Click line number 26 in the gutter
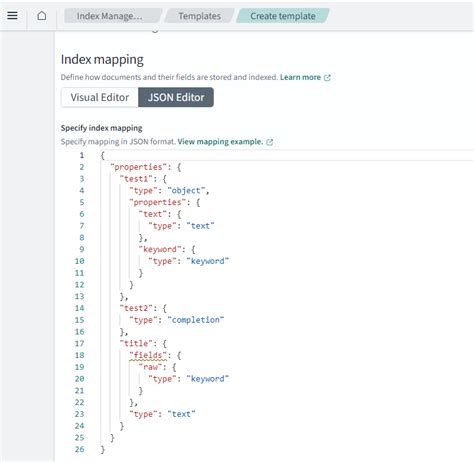 click(79, 450)
